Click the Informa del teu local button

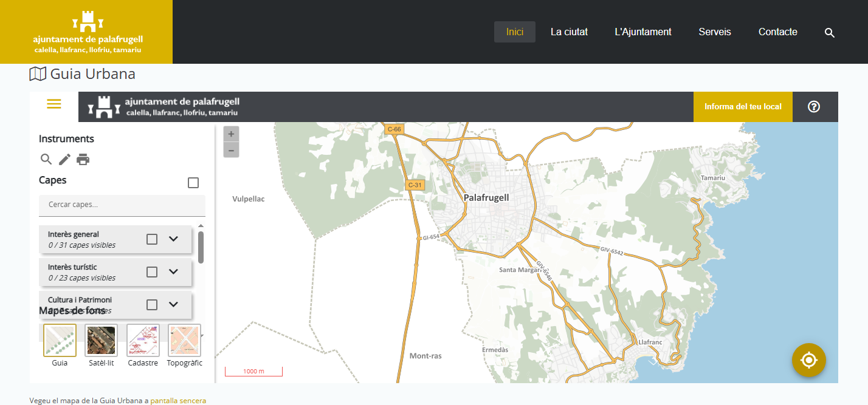(742, 107)
